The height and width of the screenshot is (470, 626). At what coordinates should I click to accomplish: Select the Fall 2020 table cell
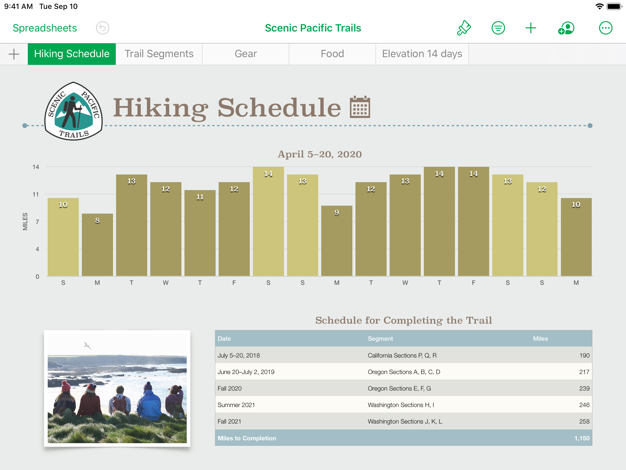point(231,388)
